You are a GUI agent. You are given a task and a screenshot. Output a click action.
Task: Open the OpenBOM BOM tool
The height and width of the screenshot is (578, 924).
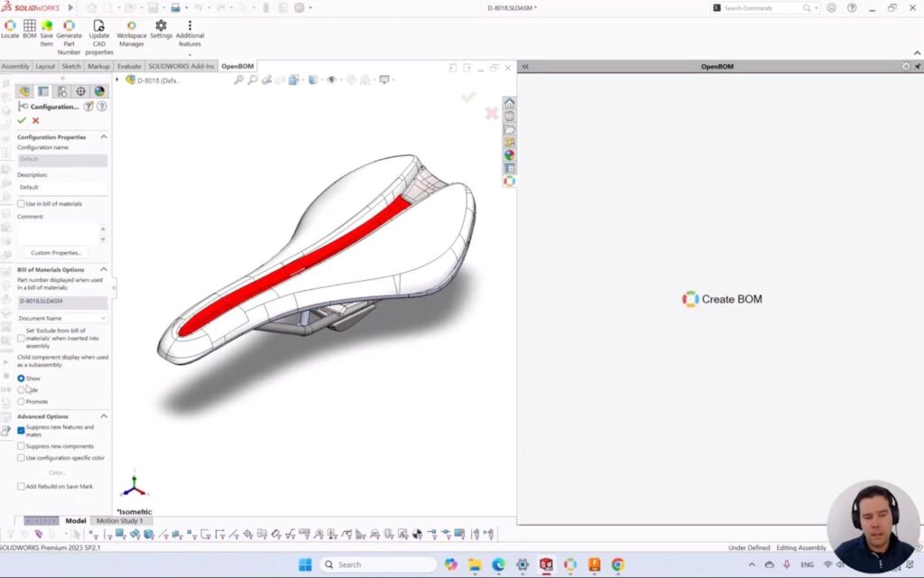click(30, 29)
